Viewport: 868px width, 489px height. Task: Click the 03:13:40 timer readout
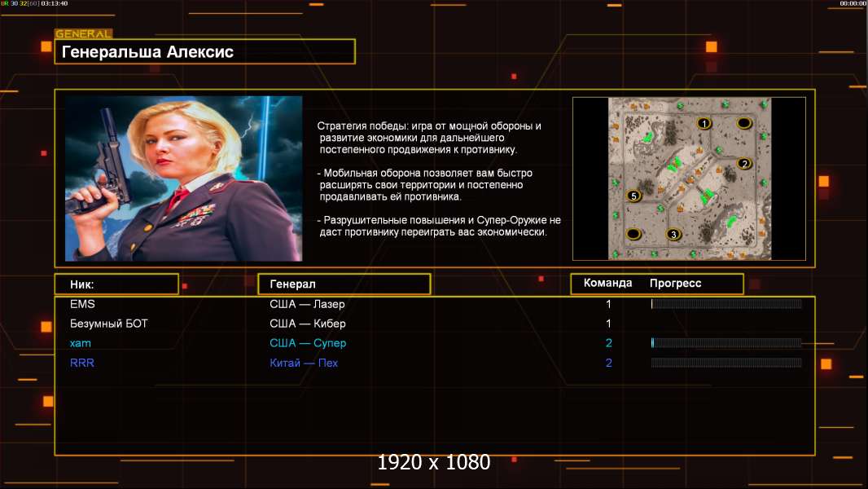pos(55,3)
